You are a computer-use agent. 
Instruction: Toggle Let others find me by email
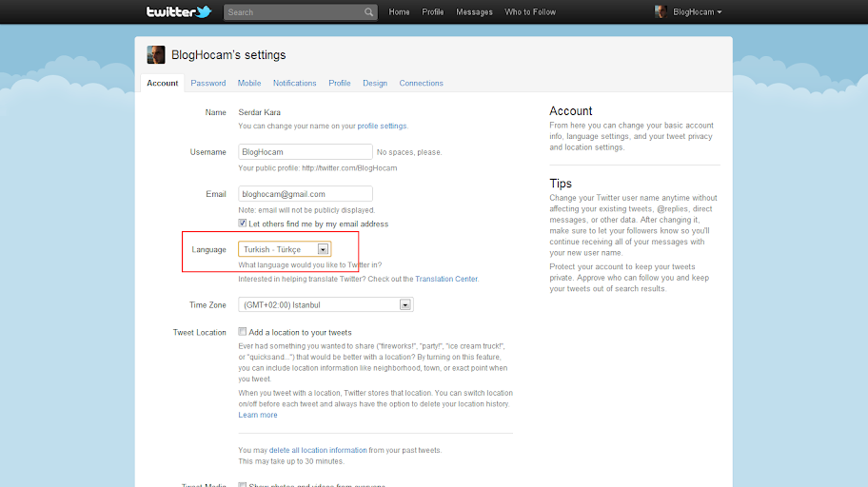[x=243, y=223]
